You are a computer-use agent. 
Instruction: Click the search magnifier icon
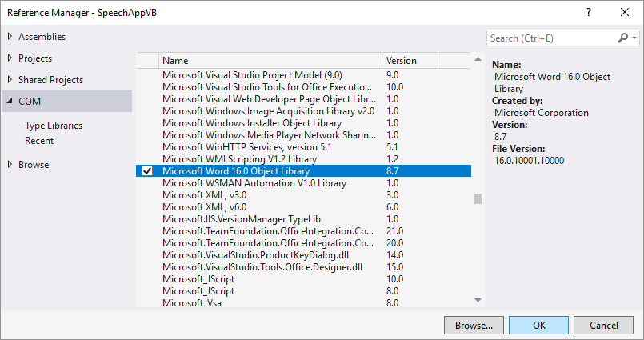(x=623, y=38)
